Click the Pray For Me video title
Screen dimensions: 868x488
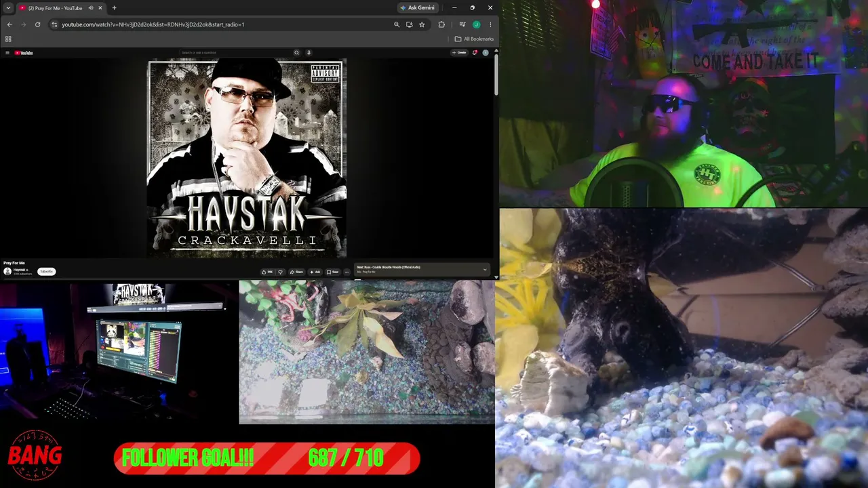pyautogui.click(x=14, y=263)
